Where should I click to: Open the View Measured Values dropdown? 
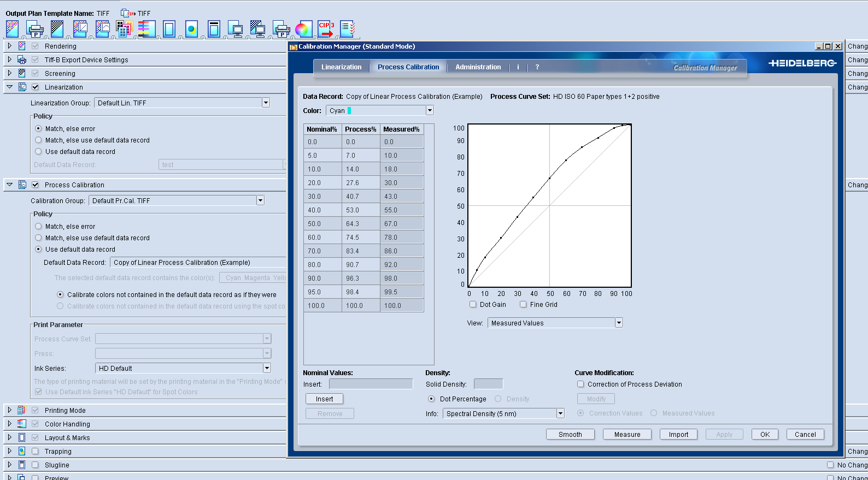click(x=619, y=323)
